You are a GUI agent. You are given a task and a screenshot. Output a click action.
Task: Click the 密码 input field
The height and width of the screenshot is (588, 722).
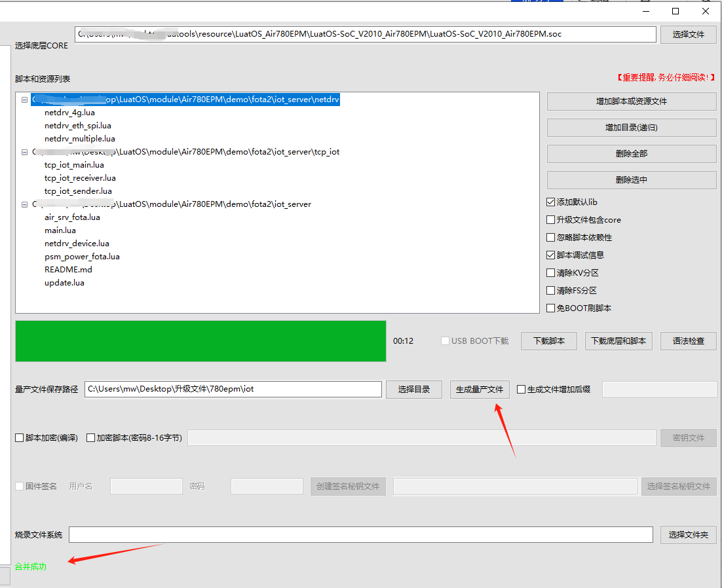click(267, 487)
